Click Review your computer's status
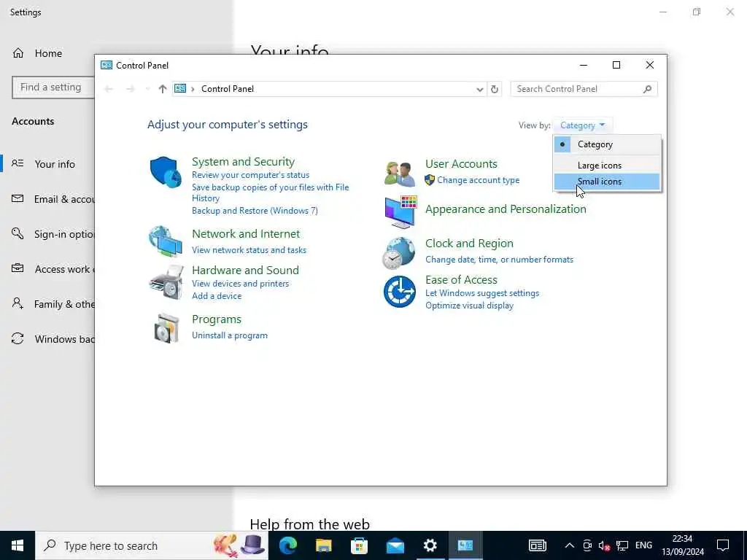 coord(251,175)
